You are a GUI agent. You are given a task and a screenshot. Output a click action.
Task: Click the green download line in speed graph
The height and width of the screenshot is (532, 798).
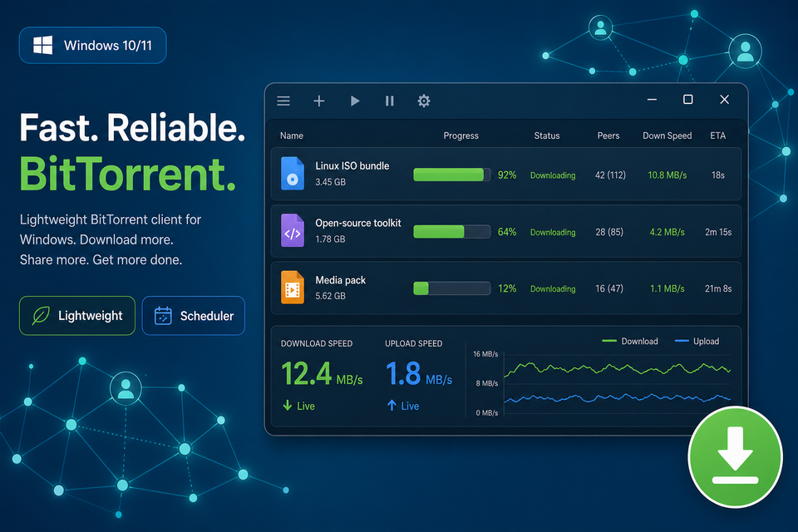point(617,368)
